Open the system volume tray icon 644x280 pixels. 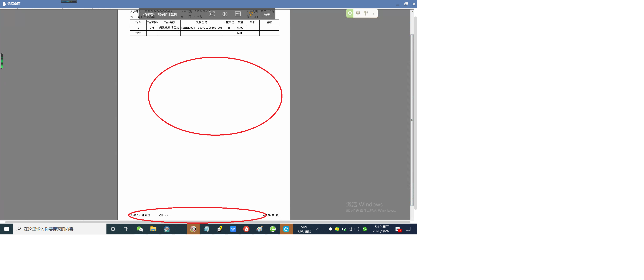357,229
